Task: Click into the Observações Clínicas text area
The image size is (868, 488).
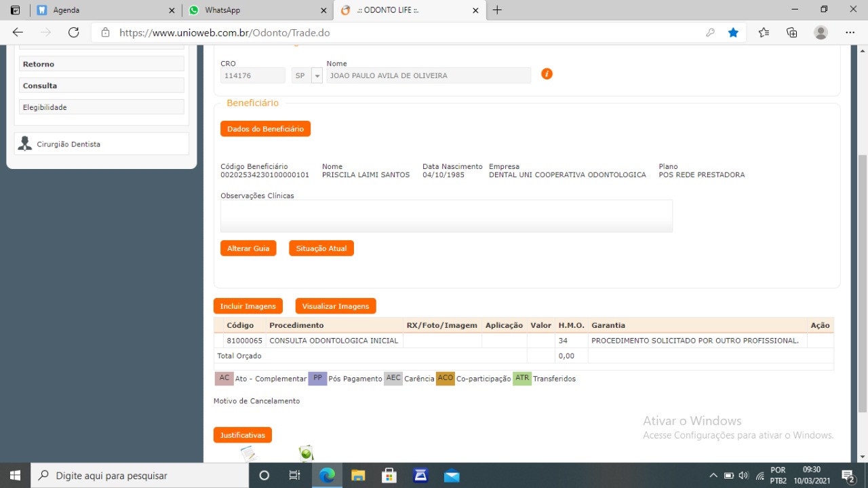Action: 446,216
